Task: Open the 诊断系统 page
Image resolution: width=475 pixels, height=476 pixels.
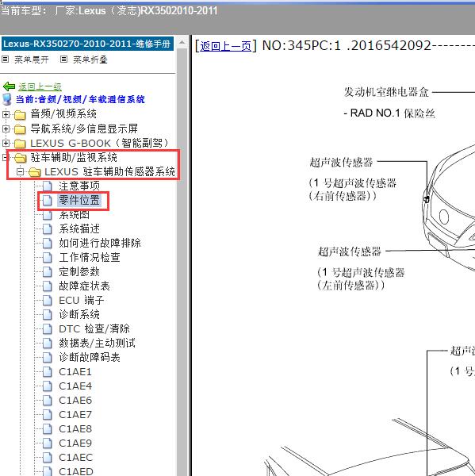Action: tap(79, 314)
